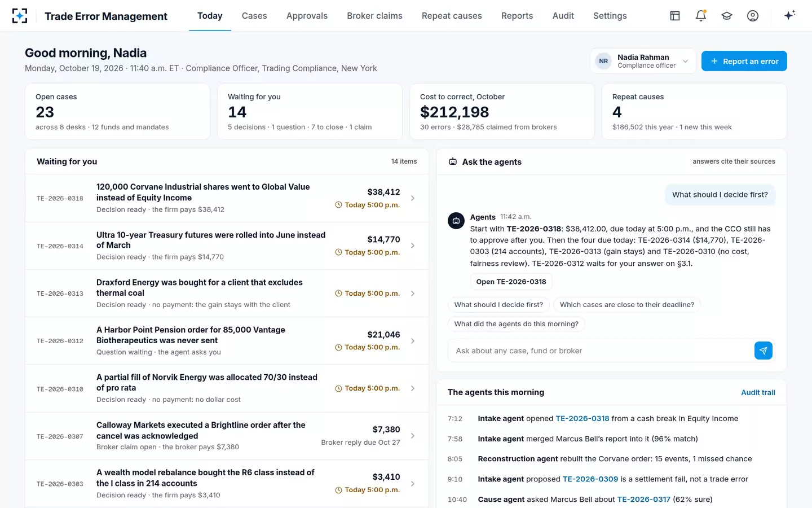Expand the TE-2026-0314 row chevron
The width and height of the screenshot is (812, 508).
(413, 246)
